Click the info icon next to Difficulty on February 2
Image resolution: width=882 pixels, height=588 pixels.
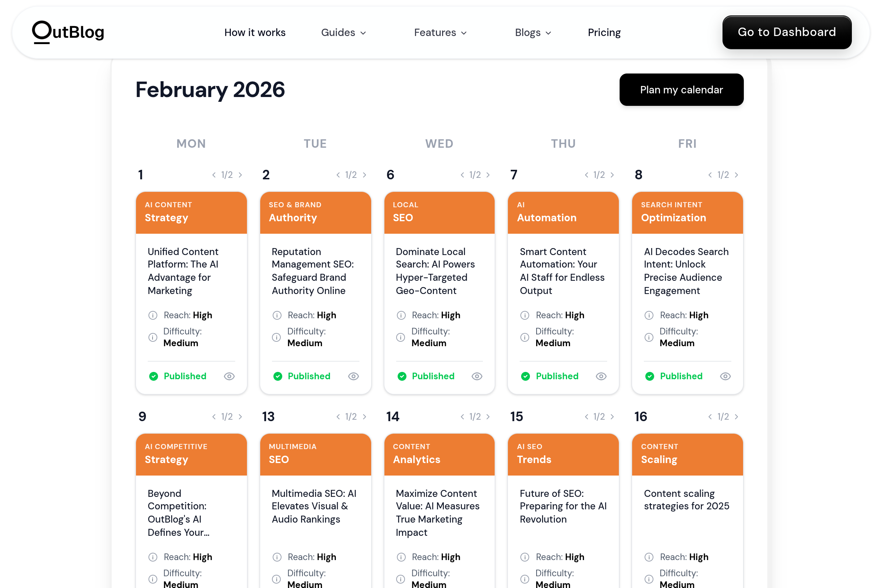(277, 337)
